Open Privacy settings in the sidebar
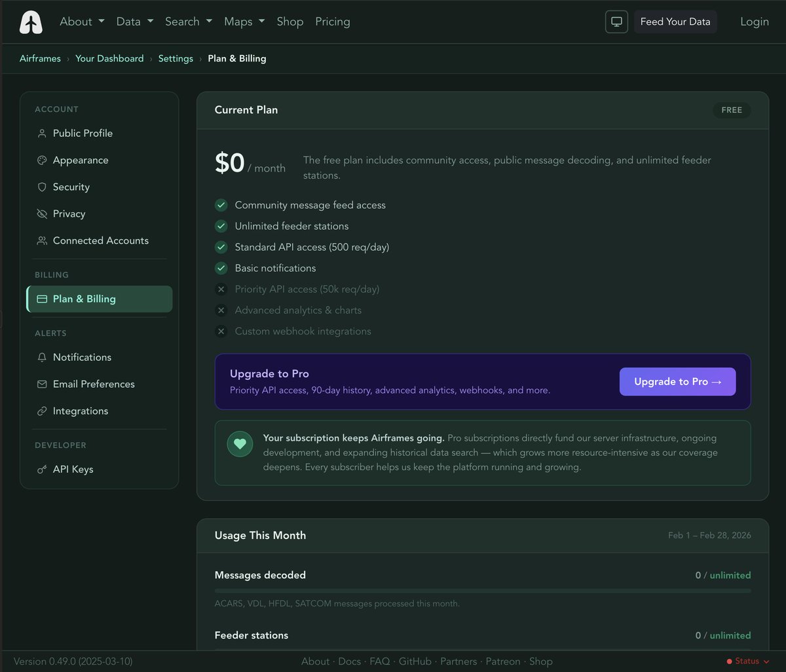The width and height of the screenshot is (786, 672). (100, 214)
